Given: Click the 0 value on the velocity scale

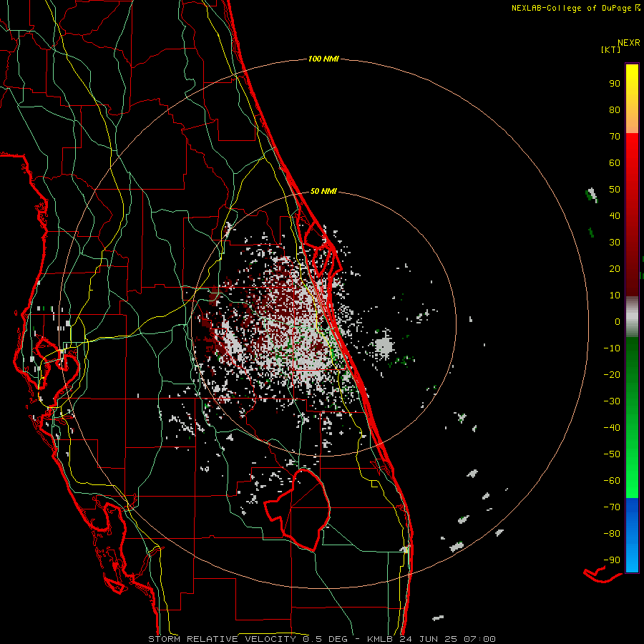Looking at the screenshot, I should point(618,321).
